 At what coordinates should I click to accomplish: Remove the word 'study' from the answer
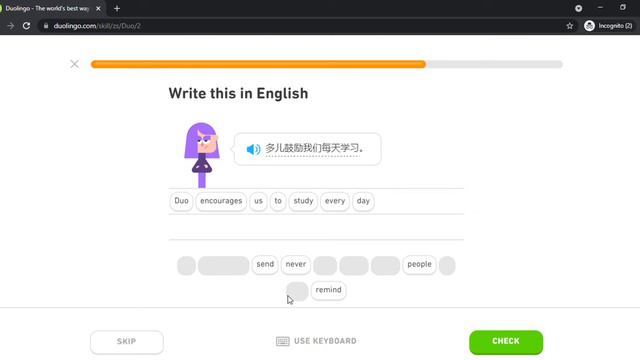click(303, 201)
